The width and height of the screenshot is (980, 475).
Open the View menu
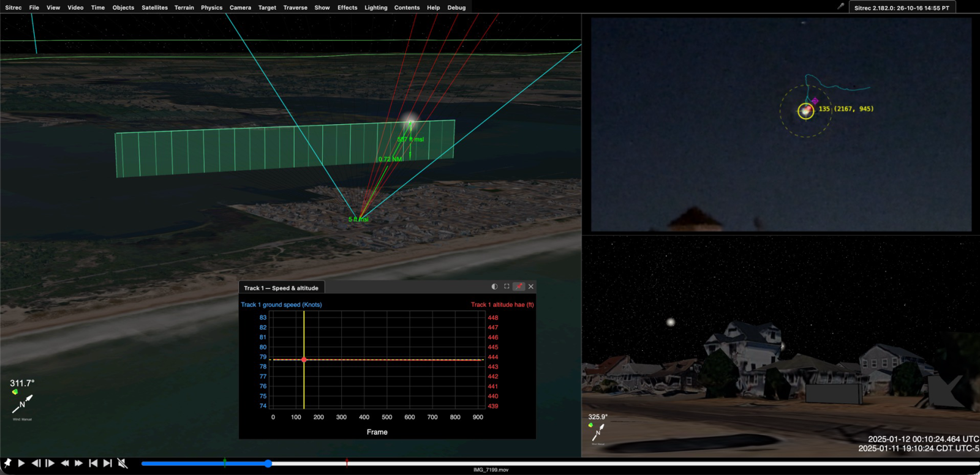tap(53, 7)
